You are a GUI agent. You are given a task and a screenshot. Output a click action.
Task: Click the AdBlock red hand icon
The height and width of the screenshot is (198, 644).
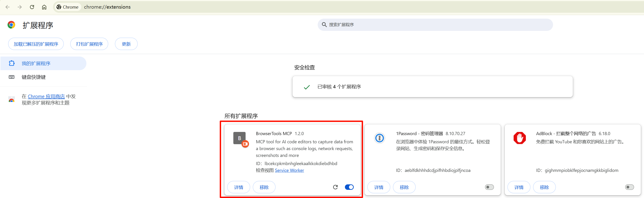pos(520,138)
